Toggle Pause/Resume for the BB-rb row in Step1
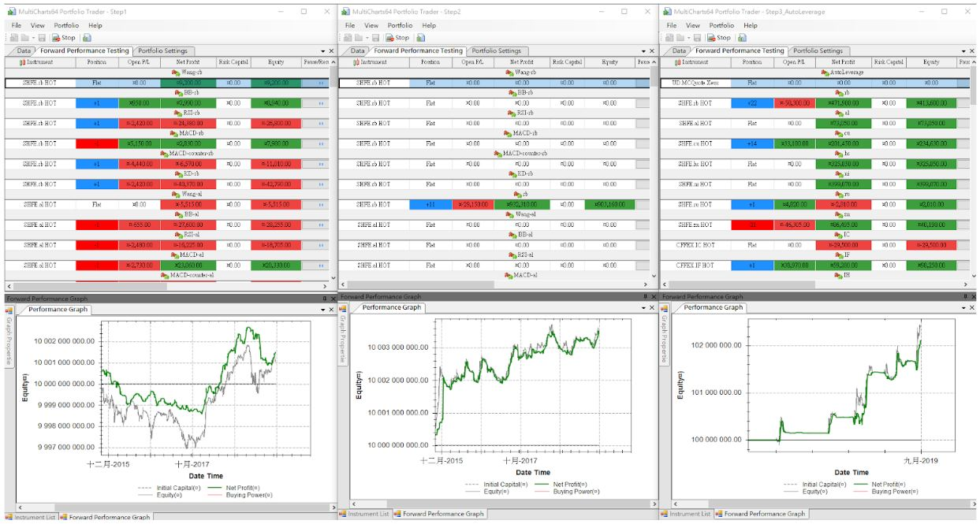The width and height of the screenshot is (980, 524). tap(320, 102)
